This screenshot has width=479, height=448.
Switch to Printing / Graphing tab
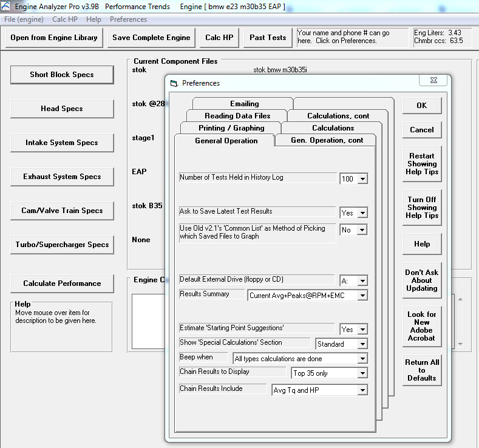point(231,128)
